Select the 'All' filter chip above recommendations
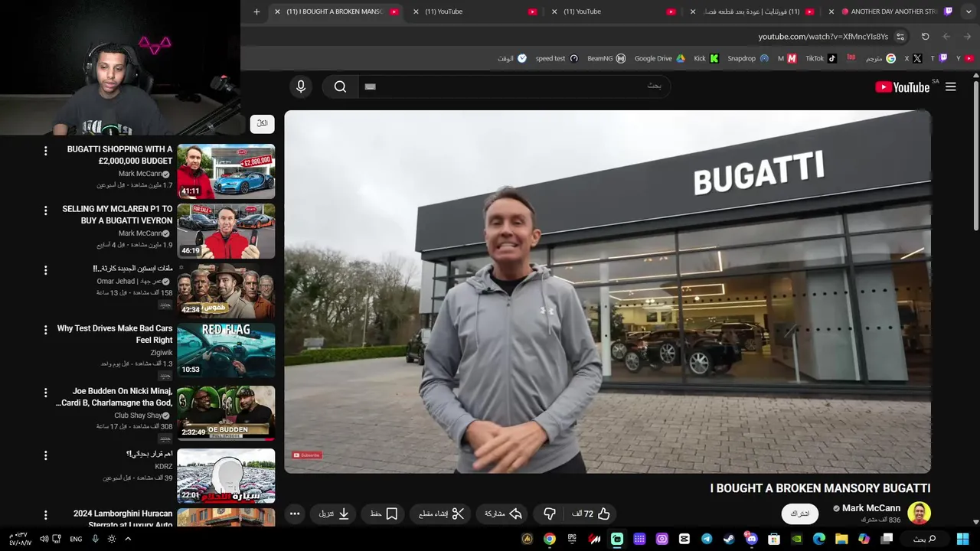 (262, 123)
